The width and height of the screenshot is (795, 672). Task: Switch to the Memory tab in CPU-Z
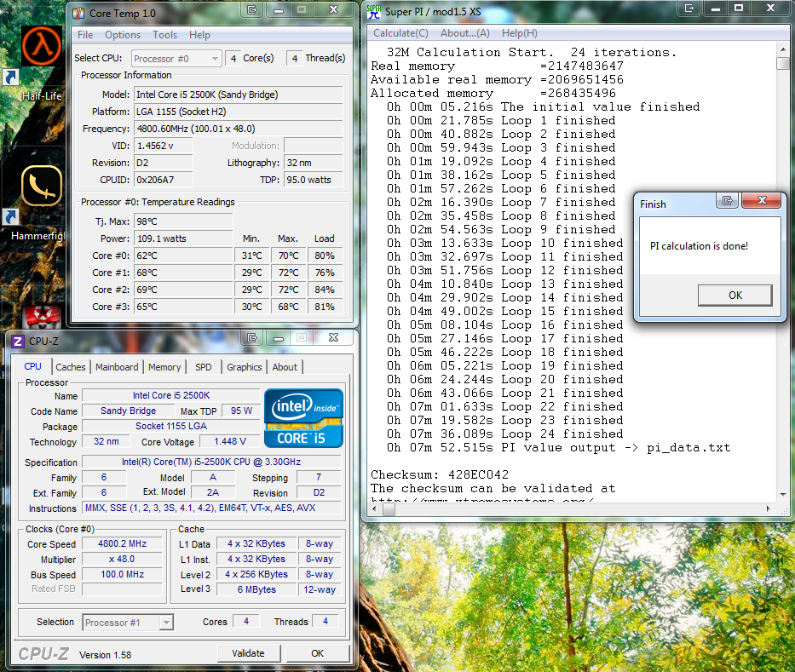(x=164, y=367)
